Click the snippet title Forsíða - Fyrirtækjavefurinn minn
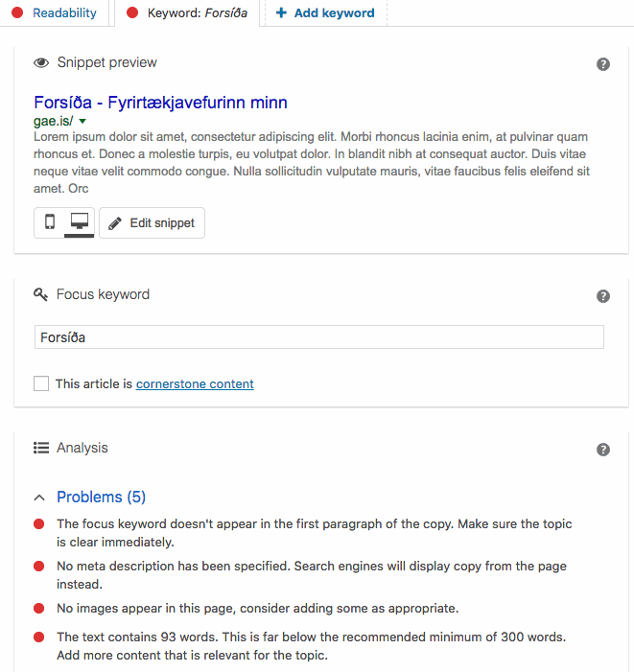Image resolution: width=634 pixels, height=672 pixels. pyautogui.click(x=160, y=103)
